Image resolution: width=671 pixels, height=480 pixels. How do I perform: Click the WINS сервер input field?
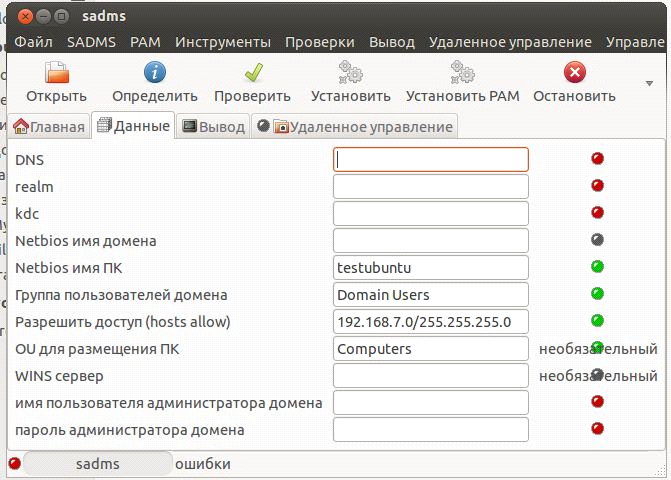431,376
